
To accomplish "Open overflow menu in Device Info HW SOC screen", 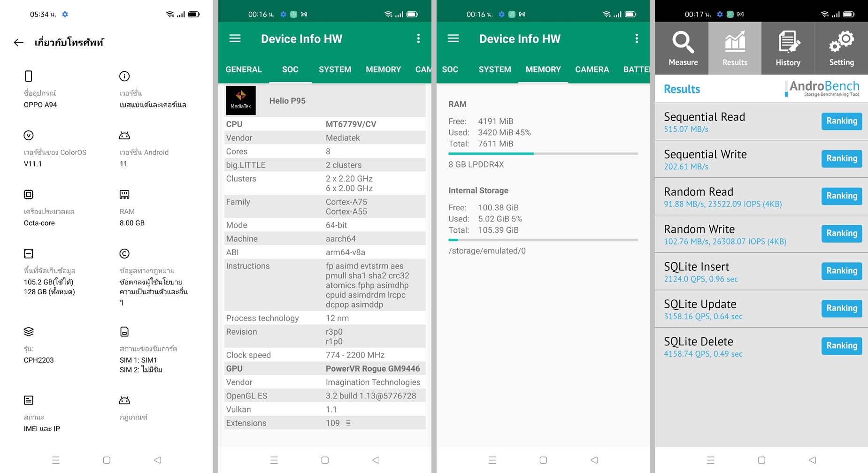I will [418, 38].
